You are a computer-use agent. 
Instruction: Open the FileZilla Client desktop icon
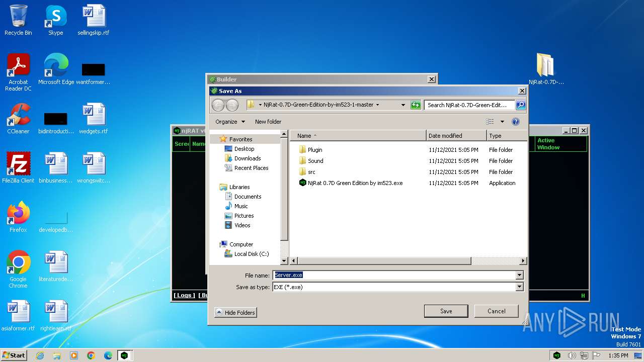coord(18,168)
